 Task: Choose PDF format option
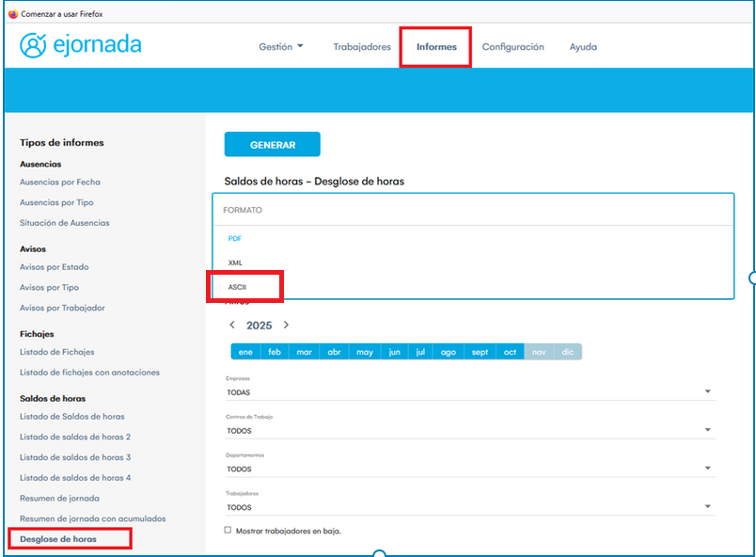coord(235,238)
